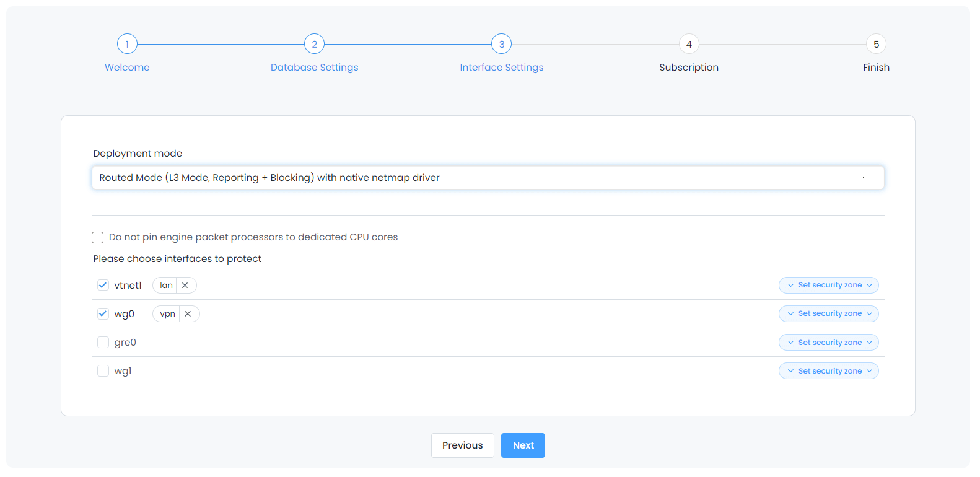Enable 'Do not pin engine packet processors' checkbox
The image size is (980, 477).
pos(98,238)
